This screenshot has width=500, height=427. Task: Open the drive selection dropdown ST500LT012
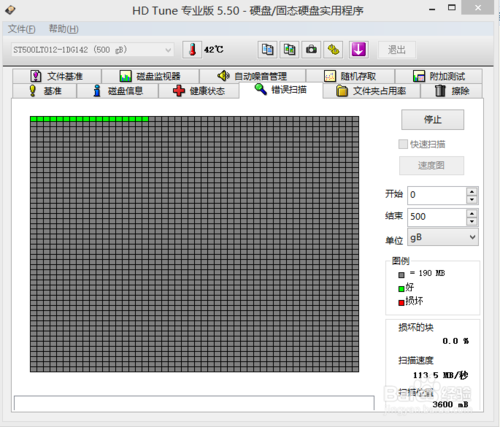92,50
